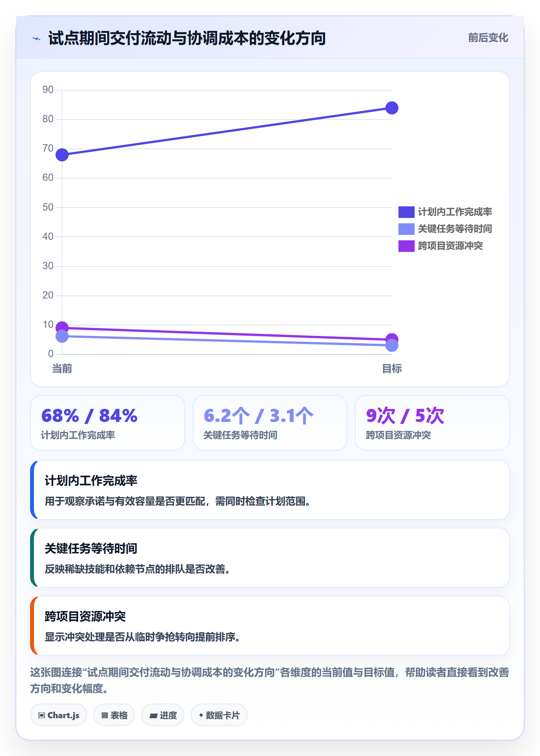Select the light blue 6.2 point at 当前

point(62,336)
